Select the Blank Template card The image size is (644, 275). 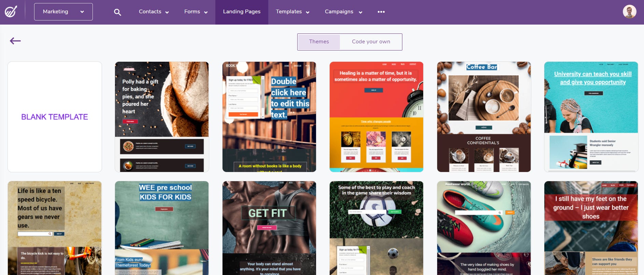[55, 117]
